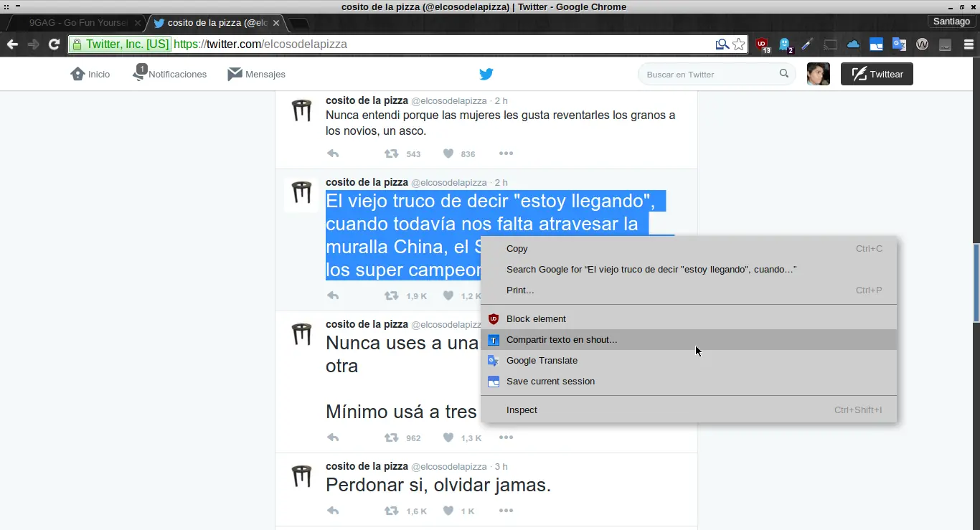The image size is (980, 530).
Task: Reply to the 'estoy llegando' tweet
Action: (x=333, y=295)
